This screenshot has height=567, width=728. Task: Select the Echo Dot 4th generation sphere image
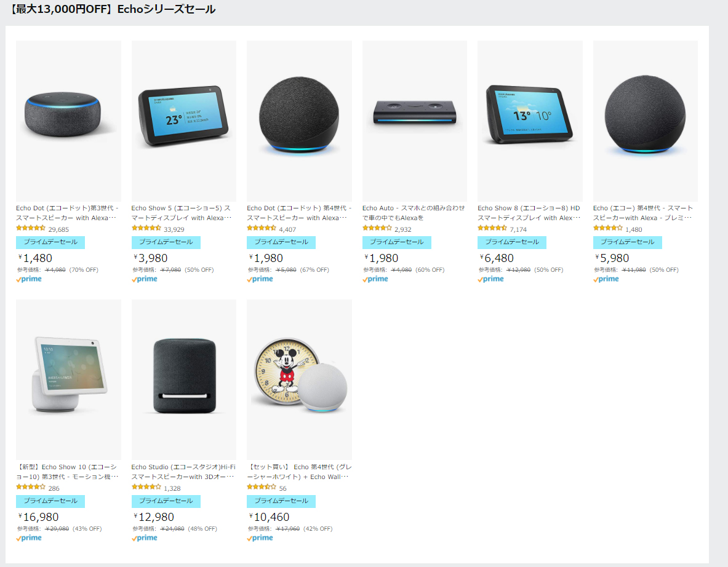click(x=299, y=121)
